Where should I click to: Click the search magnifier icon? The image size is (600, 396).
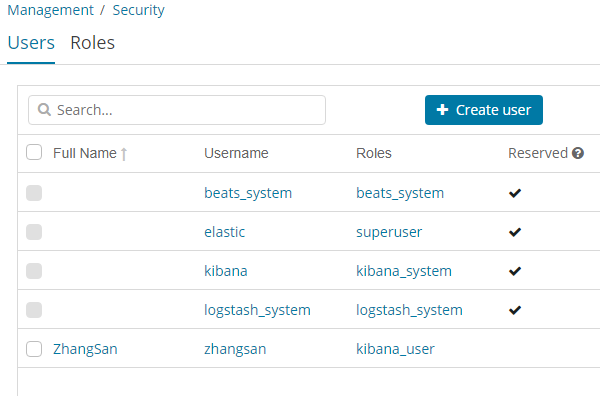pos(44,110)
